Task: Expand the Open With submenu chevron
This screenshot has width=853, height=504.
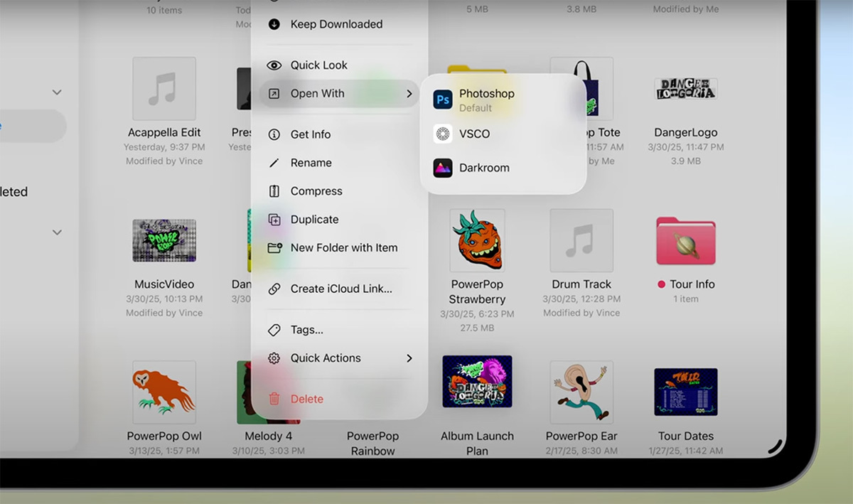Action: tap(409, 93)
